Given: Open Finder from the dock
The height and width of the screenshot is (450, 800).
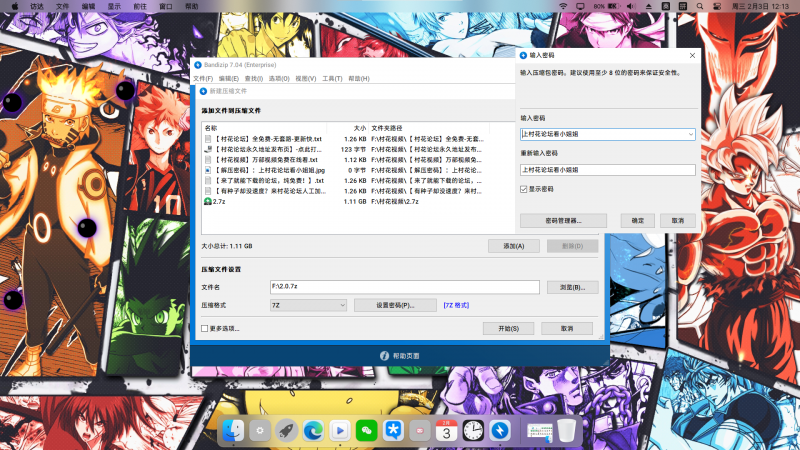Looking at the screenshot, I should (x=234, y=430).
